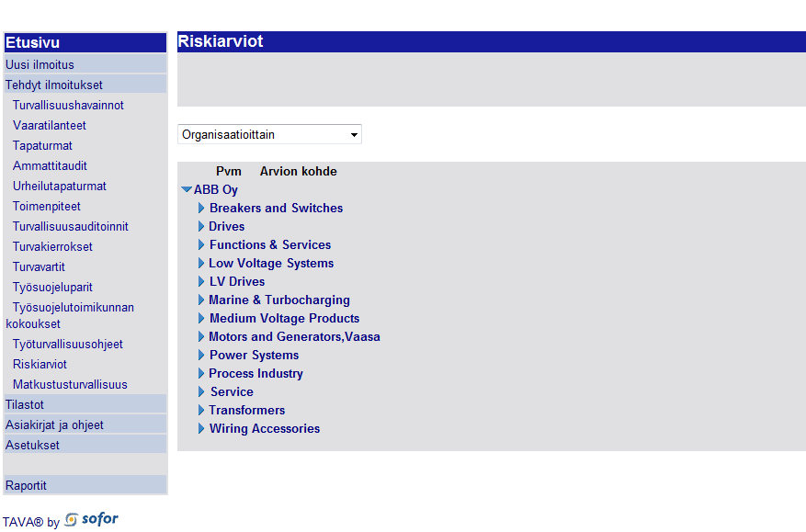Open Asiakirjat ja ohjeet menu item

coord(85,425)
